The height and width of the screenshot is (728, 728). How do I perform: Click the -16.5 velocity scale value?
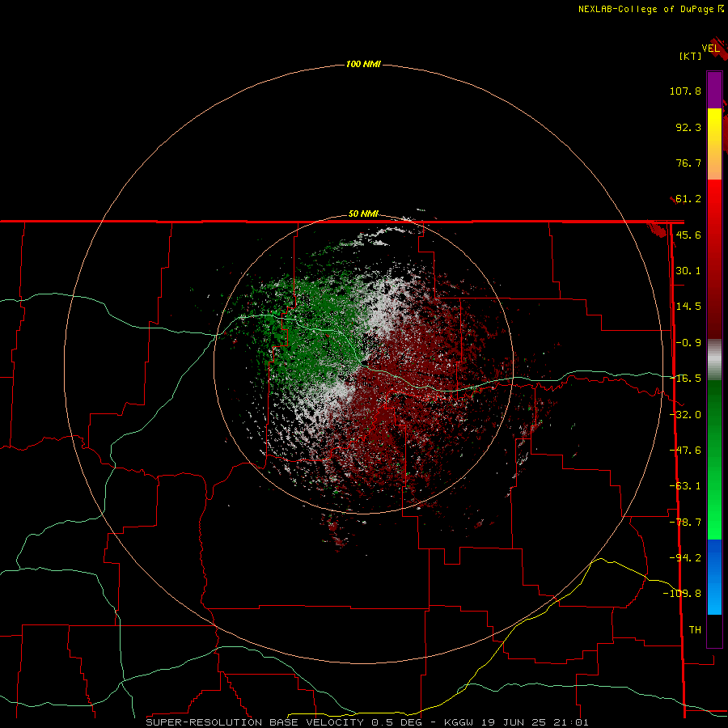point(685,379)
